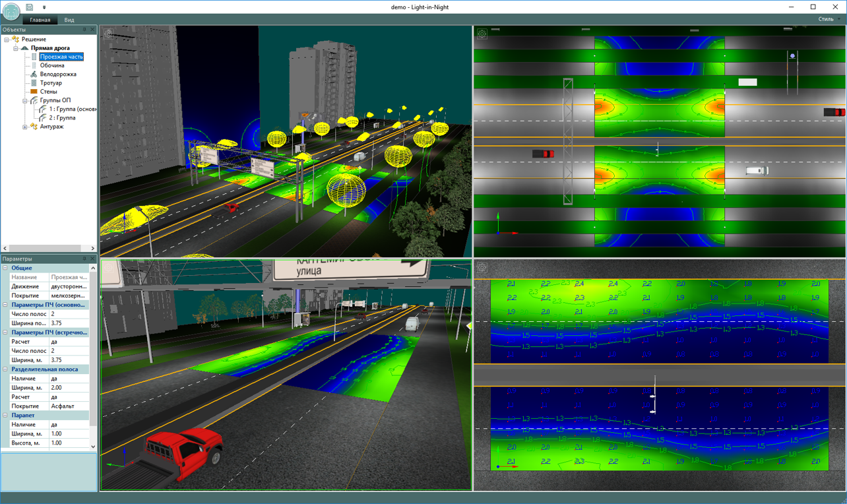Screen dimensions: 847x504
Task: Open the settings gear in the top-right plan view
Action: click(x=482, y=34)
